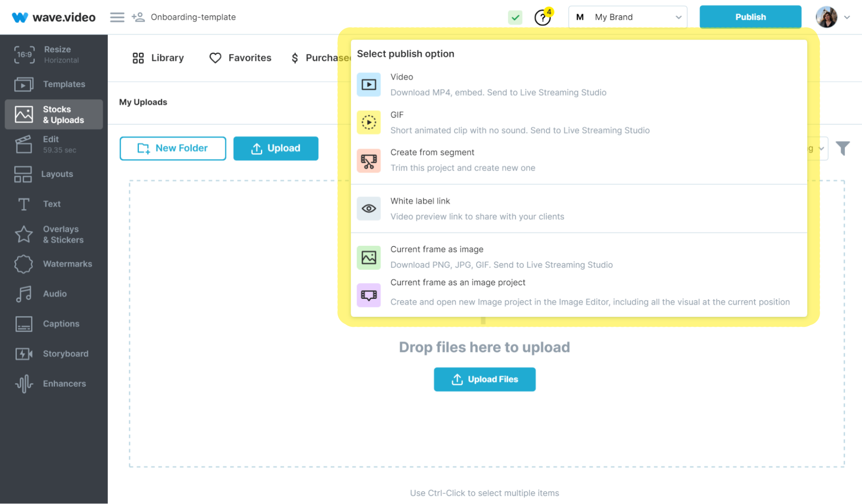This screenshot has height=504, width=862.
Task: Open the Watermarks panel
Action: tap(54, 263)
